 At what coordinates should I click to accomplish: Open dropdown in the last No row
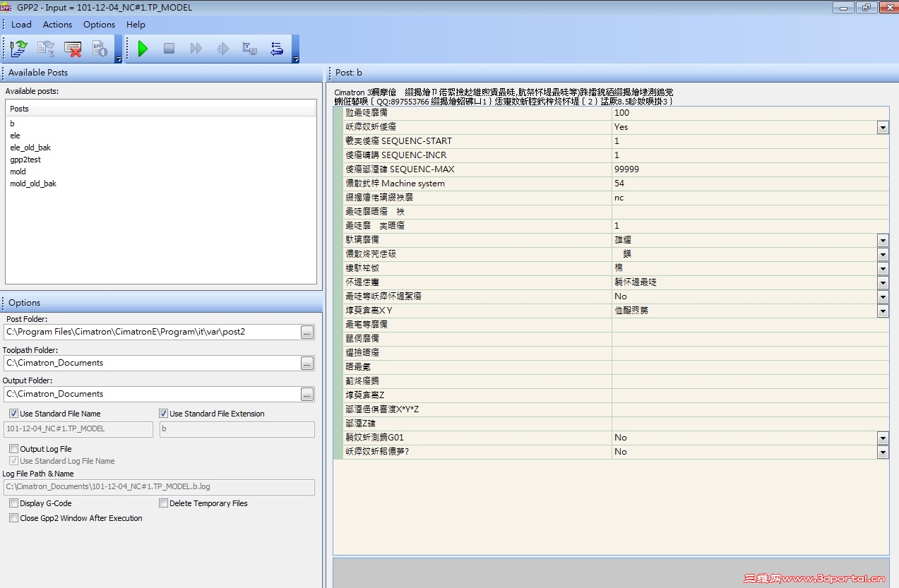(883, 452)
